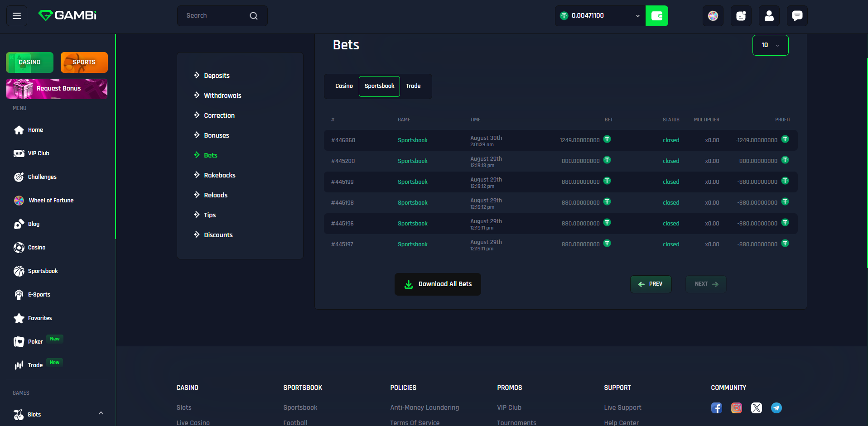This screenshot has height=426, width=868.
Task: Click bet ID #445197
Action: click(342, 244)
